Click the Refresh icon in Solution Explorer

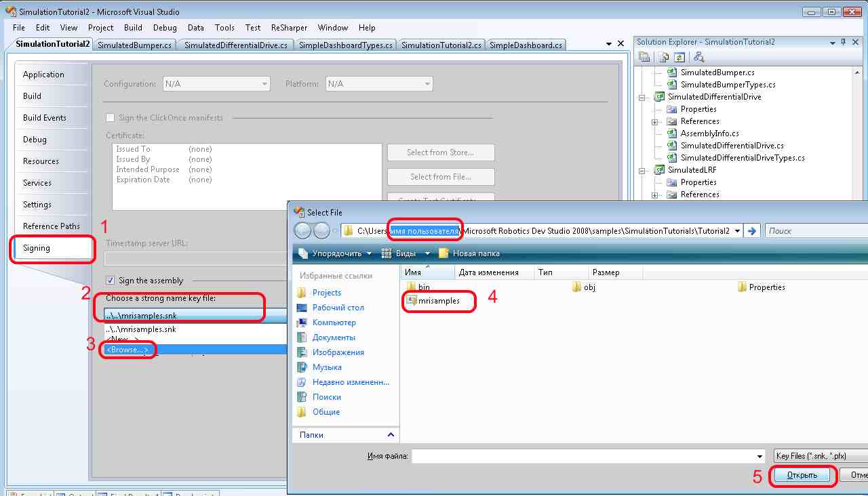point(679,58)
